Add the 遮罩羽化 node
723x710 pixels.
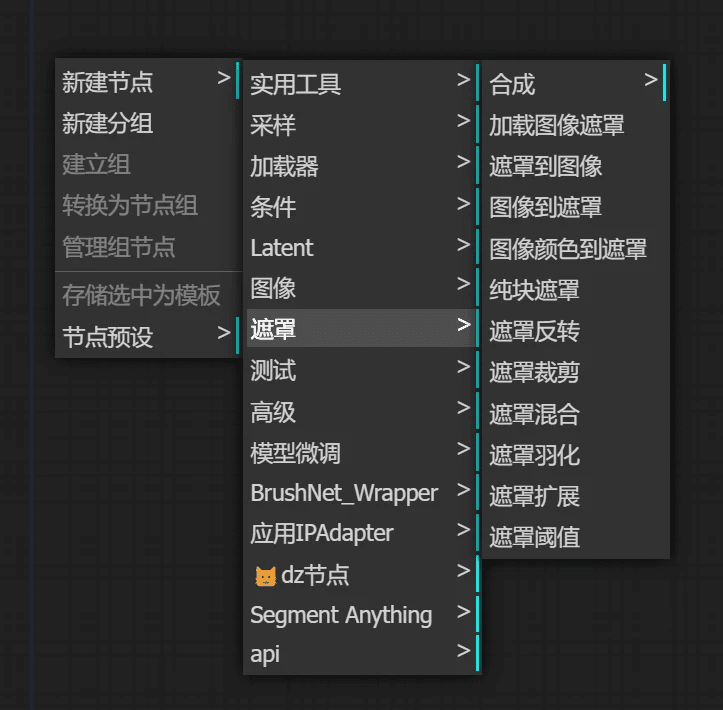(x=576, y=455)
